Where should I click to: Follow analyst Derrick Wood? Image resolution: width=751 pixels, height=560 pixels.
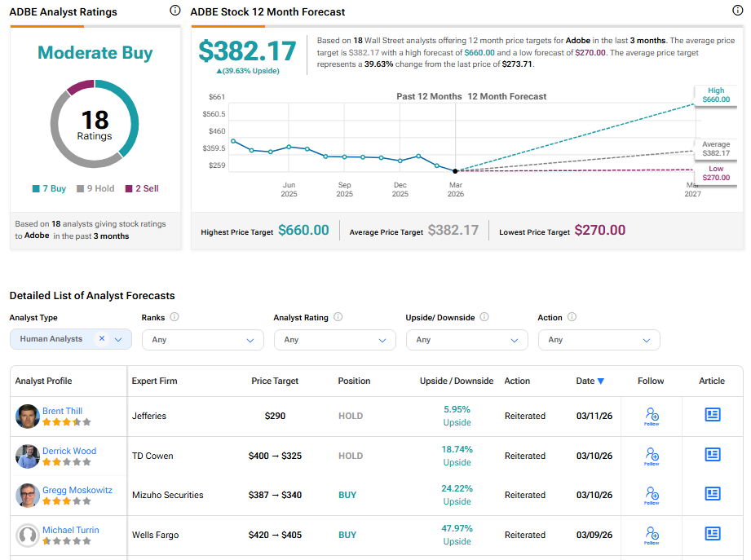[652, 455]
